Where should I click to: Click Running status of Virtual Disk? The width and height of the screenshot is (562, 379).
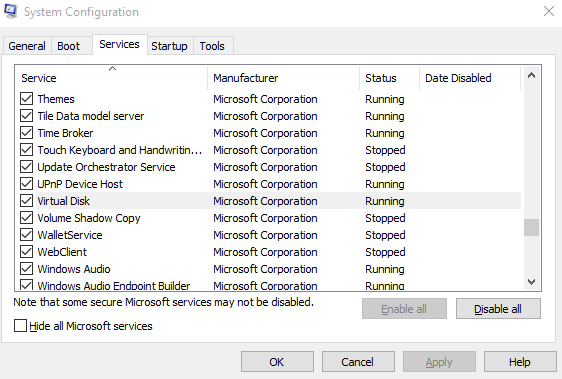pos(385,202)
